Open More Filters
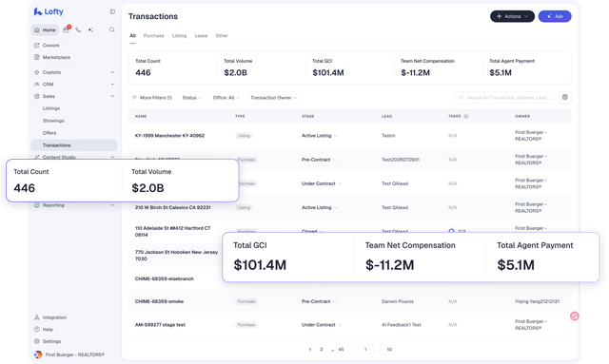 [x=152, y=98]
